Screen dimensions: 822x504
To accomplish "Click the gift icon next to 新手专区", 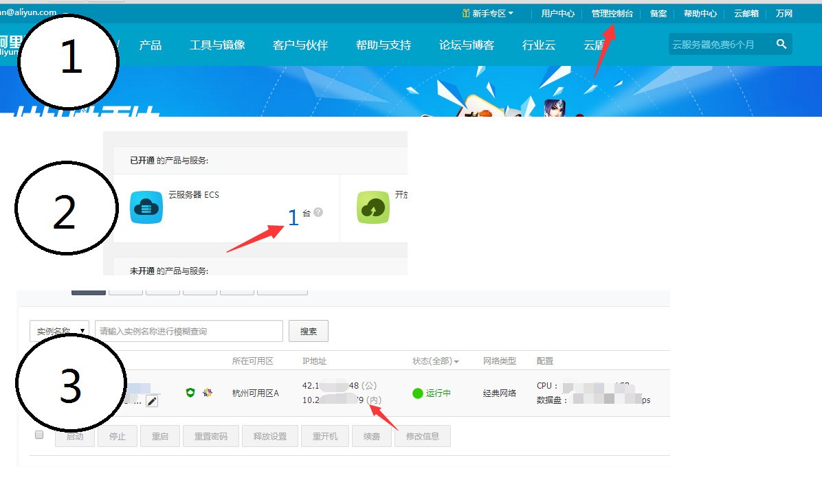I will click(x=465, y=13).
